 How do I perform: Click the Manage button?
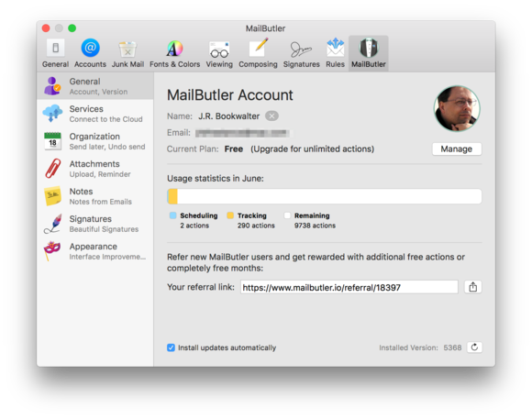pyautogui.click(x=457, y=149)
